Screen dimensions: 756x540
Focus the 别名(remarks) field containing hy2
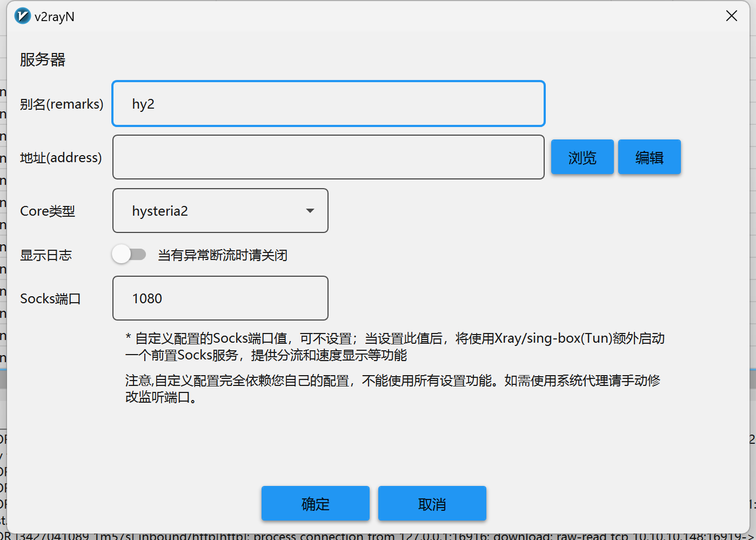[328, 104]
